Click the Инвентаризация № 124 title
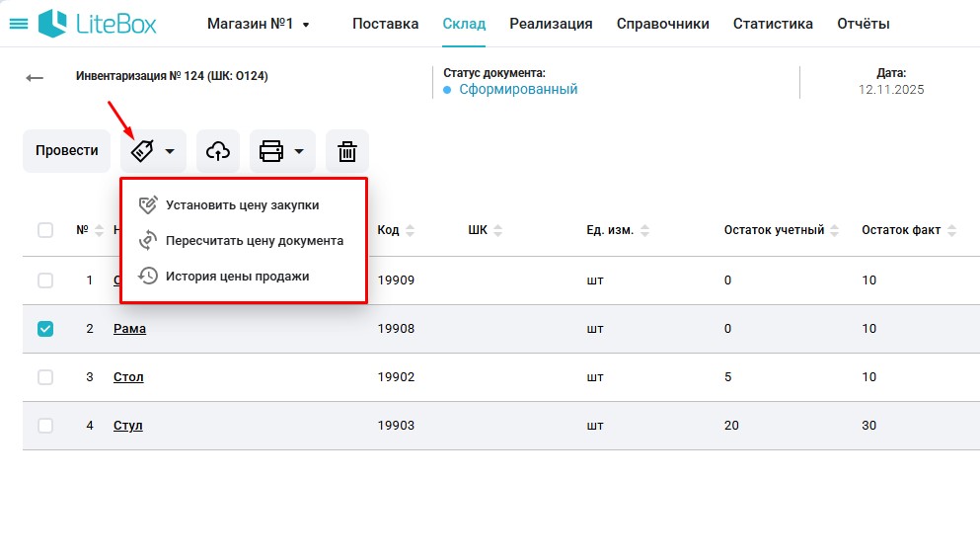 172,76
